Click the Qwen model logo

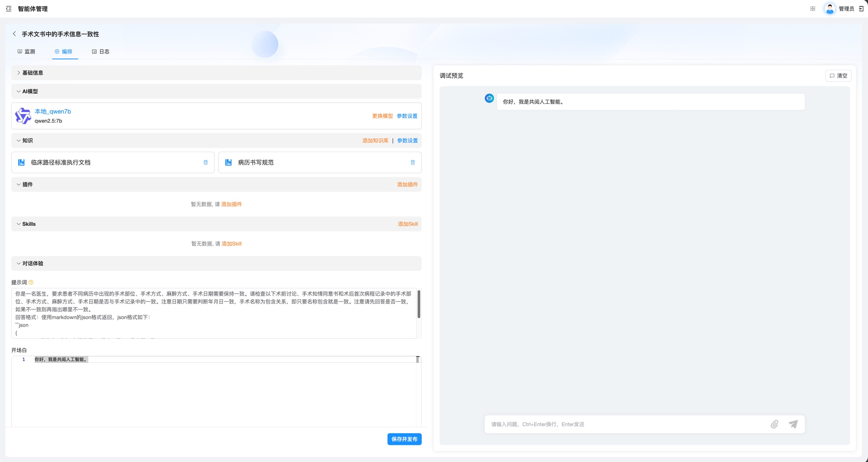pos(23,116)
